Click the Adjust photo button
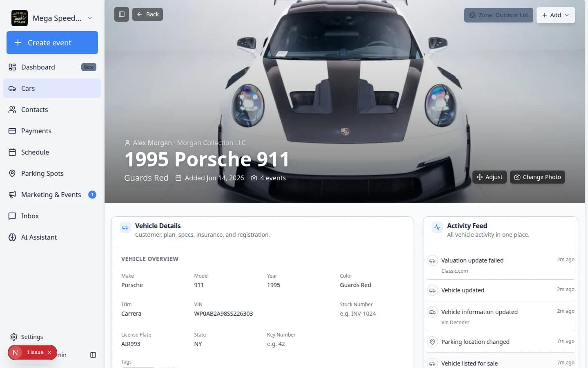Viewport: 588px width, 368px height. tap(490, 177)
